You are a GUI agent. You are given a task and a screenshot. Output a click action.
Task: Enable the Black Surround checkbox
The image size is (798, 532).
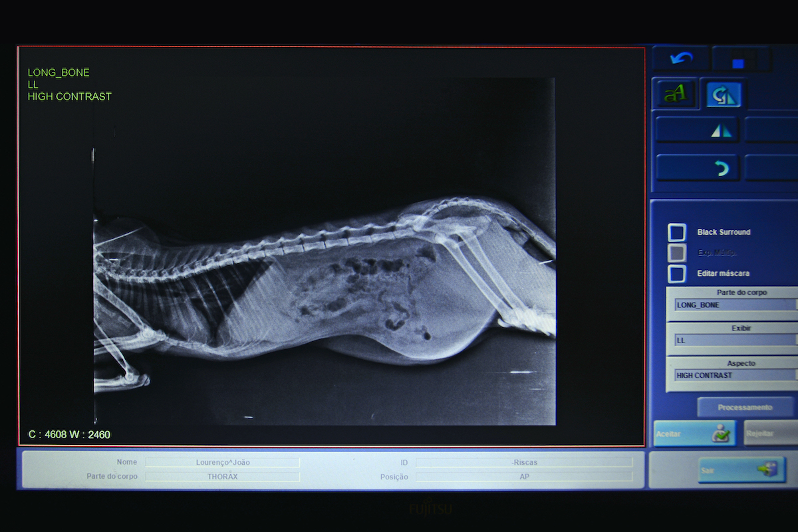pyautogui.click(x=677, y=232)
